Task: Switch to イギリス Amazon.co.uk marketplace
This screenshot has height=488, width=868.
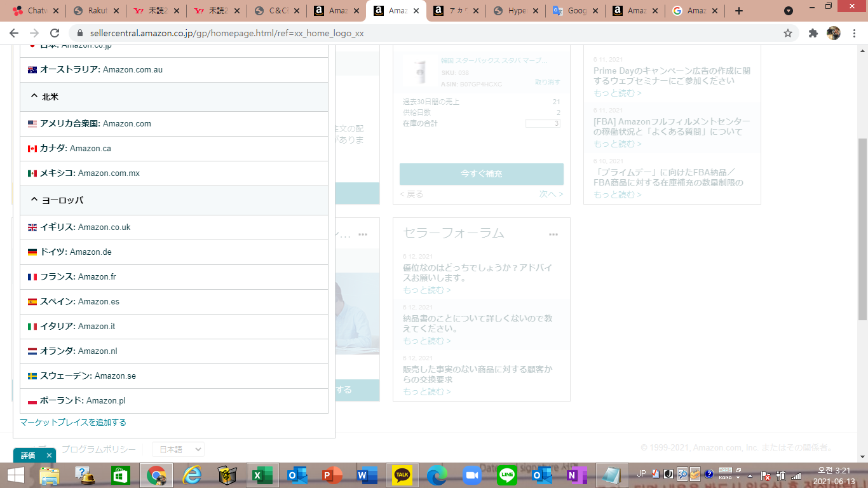Action: tap(174, 227)
